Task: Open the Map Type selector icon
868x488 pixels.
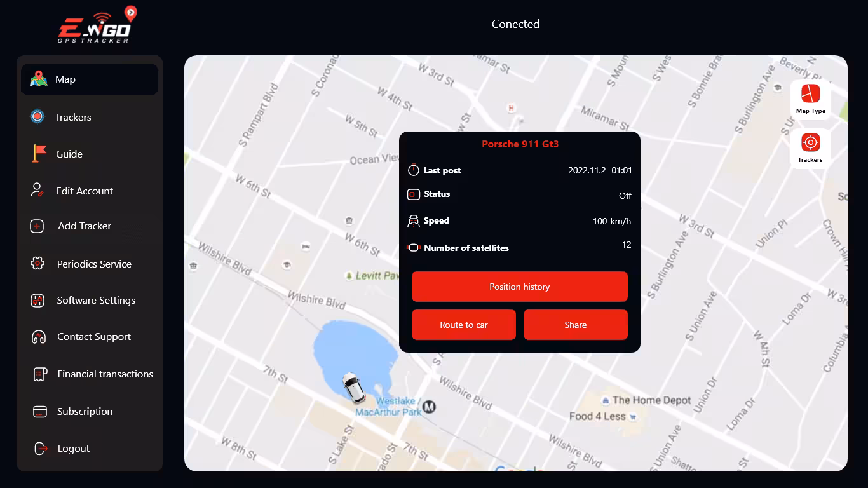Action: pos(810,93)
